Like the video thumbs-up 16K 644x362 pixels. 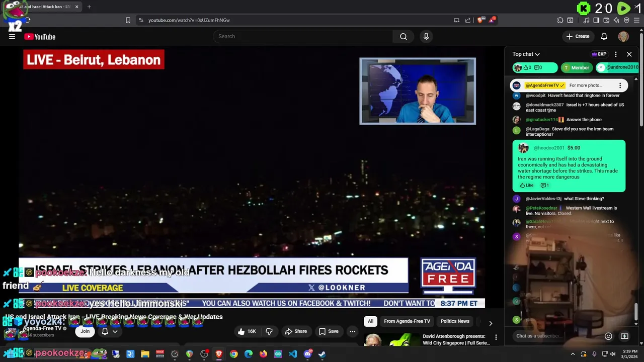point(247,331)
